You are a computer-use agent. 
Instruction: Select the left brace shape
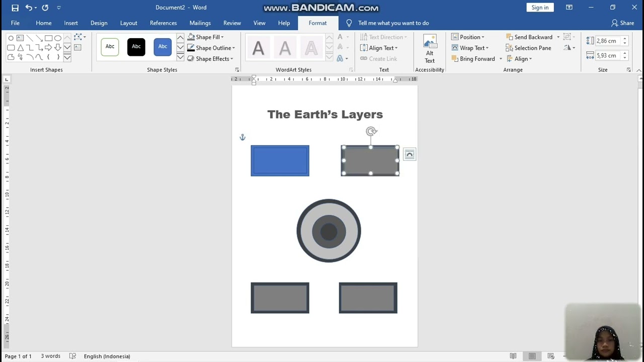click(x=48, y=57)
